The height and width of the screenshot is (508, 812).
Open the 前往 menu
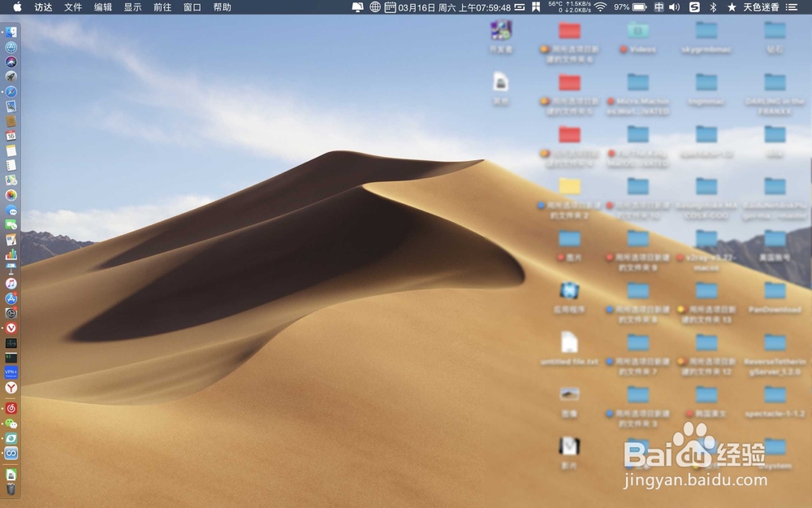(161, 7)
